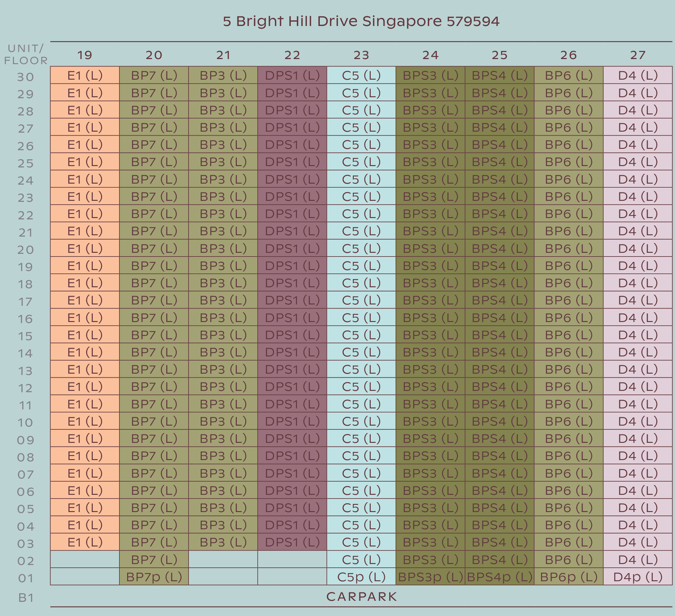
Task: Click the BPS3p (L) cell on floor 01
Action: point(430,577)
